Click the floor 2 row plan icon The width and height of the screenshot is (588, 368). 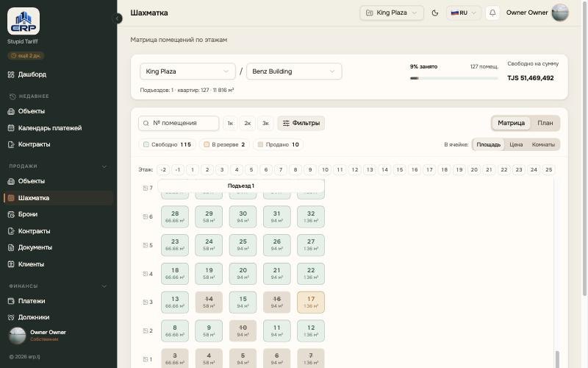click(145, 330)
